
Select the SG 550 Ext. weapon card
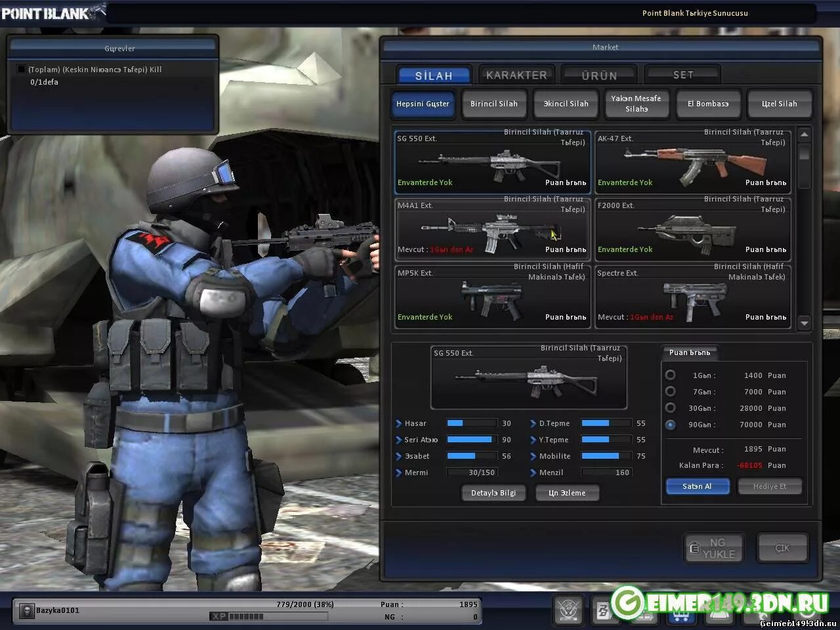click(x=492, y=161)
